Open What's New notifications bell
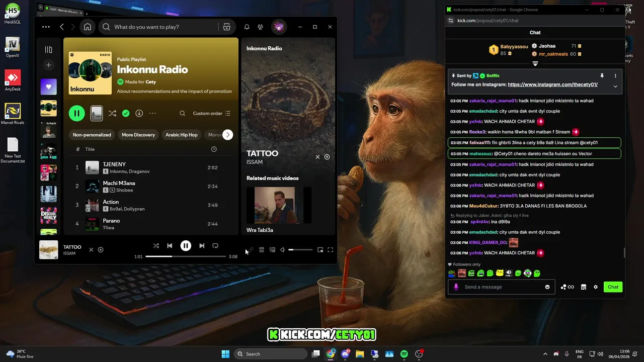Screen dimensions: 644x362 (247, 27)
